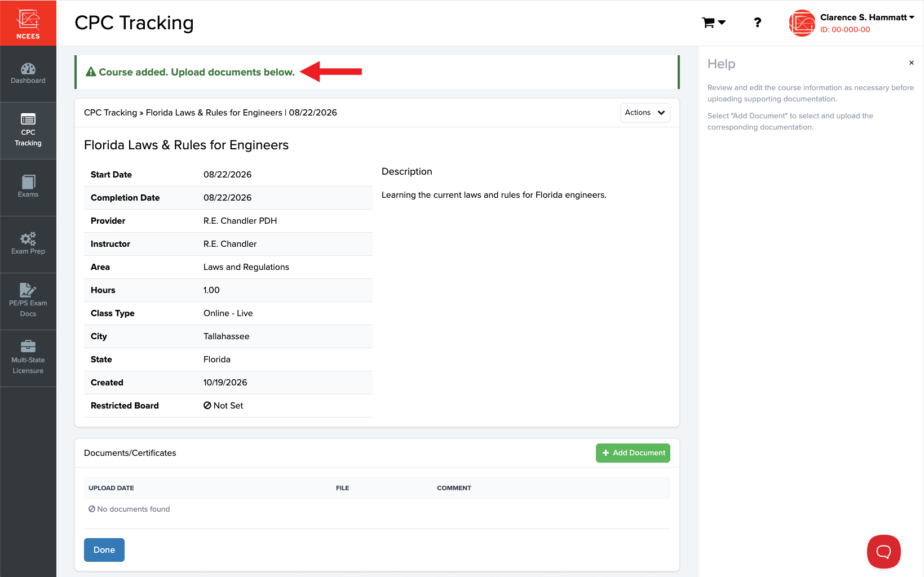
Task: Click the COMMENT column header
Action: coord(454,488)
